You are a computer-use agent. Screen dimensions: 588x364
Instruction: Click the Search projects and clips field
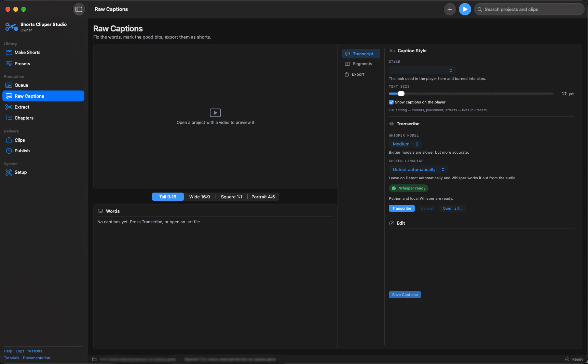[x=529, y=9]
